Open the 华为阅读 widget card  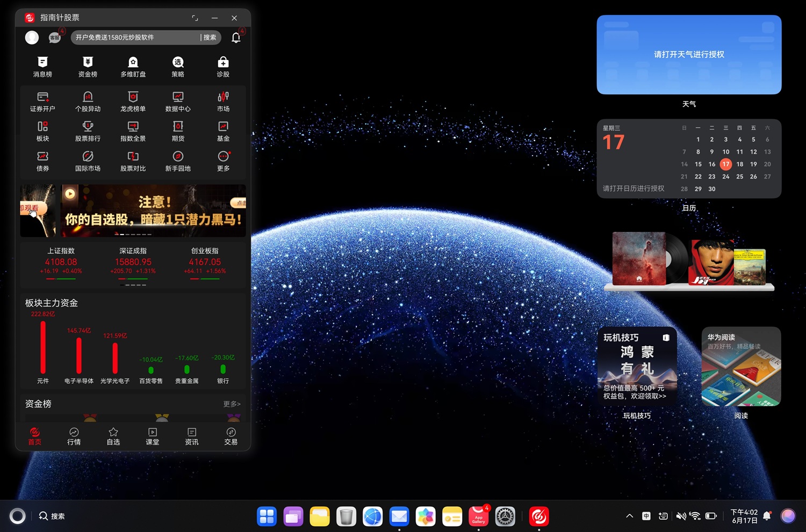tap(741, 366)
